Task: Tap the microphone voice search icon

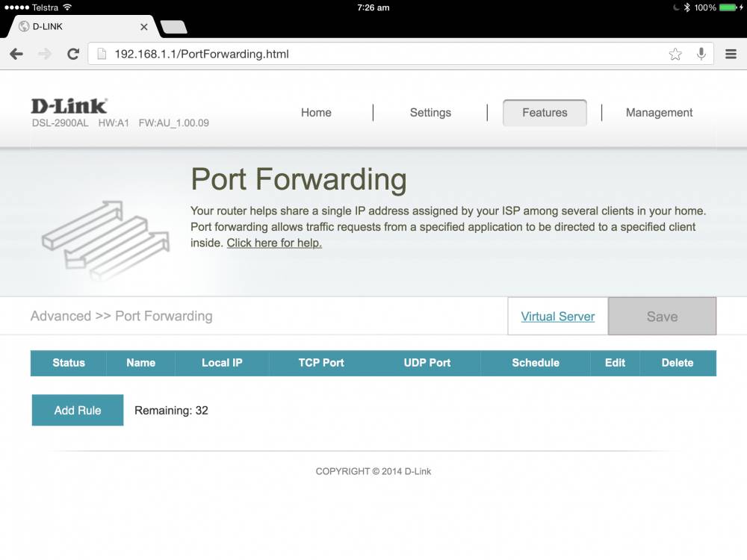Action: 701,54
